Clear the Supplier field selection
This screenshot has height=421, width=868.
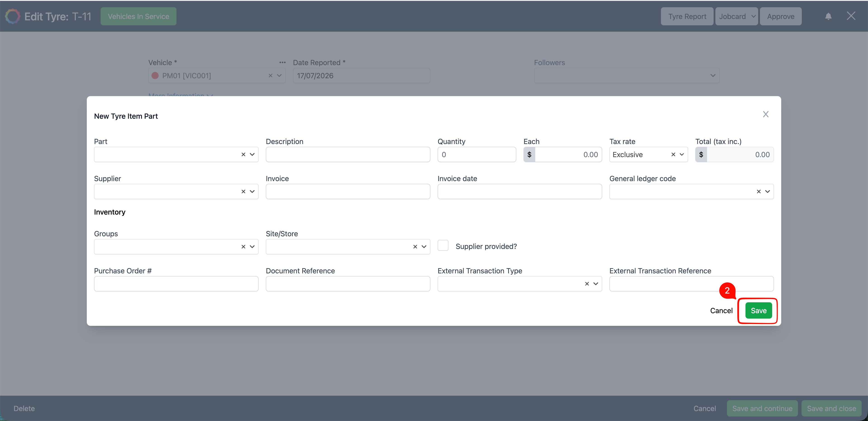(243, 192)
